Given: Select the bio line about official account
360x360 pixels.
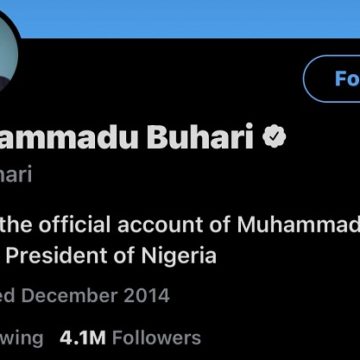Looking at the screenshot, I should pos(180,224).
